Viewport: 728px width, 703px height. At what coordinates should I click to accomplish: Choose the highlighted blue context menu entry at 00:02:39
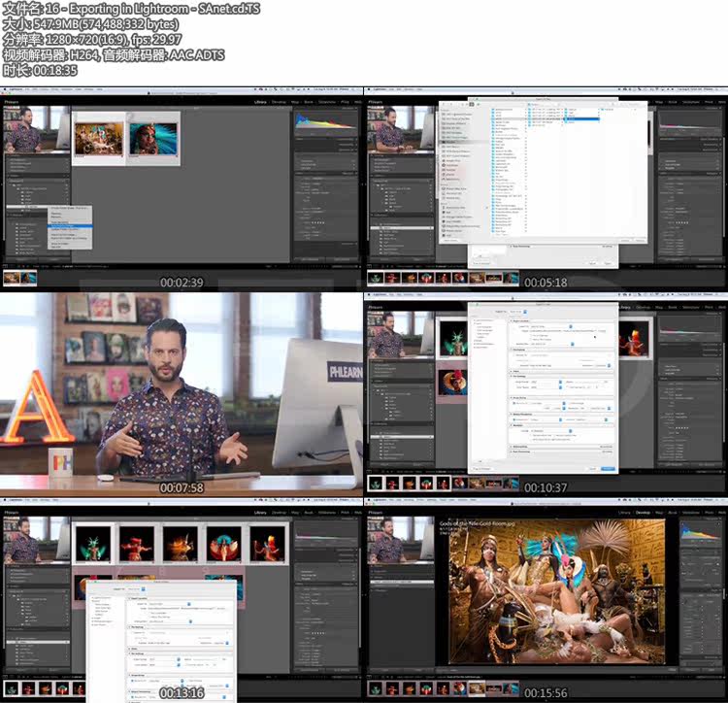point(70,225)
